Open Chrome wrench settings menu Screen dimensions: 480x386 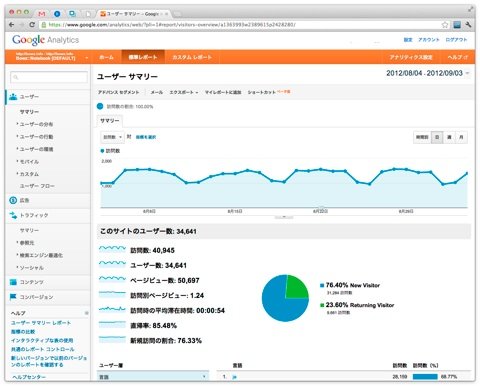[468, 25]
